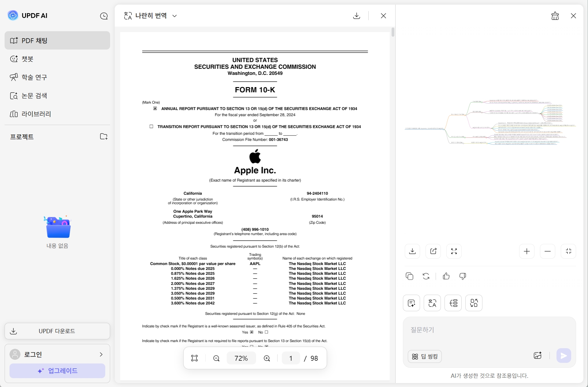Expand the 로그인 account section
This screenshot has width=588, height=387.
click(x=101, y=355)
